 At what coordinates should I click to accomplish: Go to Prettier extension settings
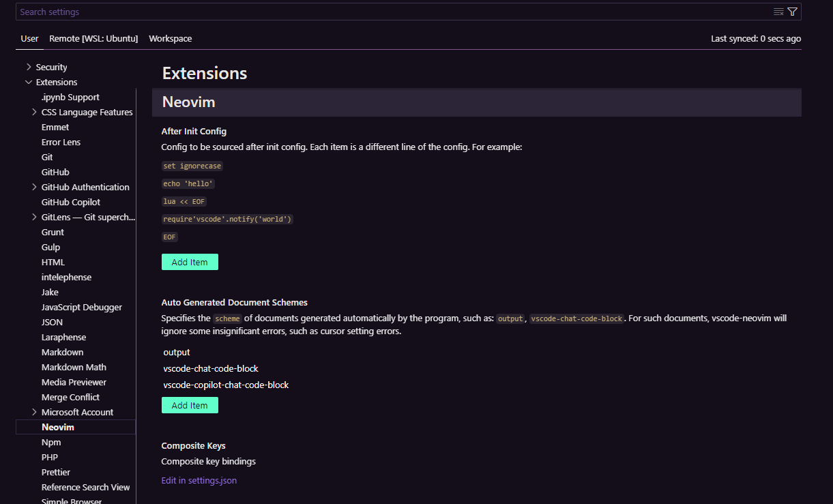coord(56,472)
